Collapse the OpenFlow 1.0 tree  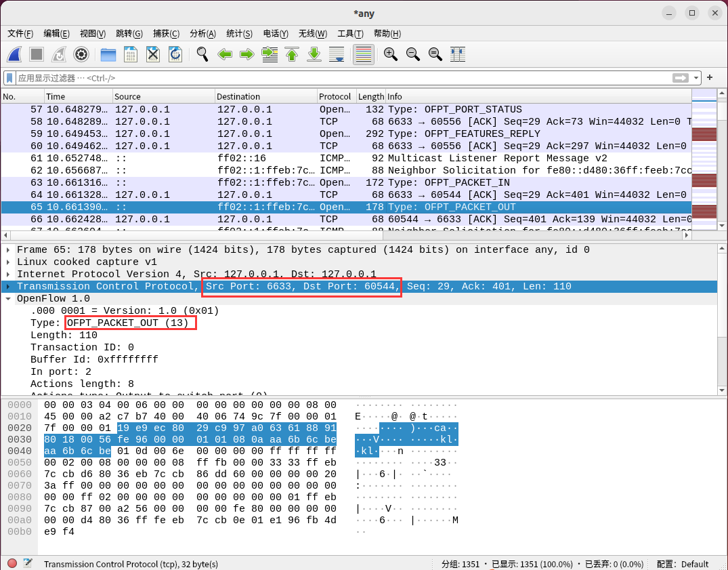point(8,299)
